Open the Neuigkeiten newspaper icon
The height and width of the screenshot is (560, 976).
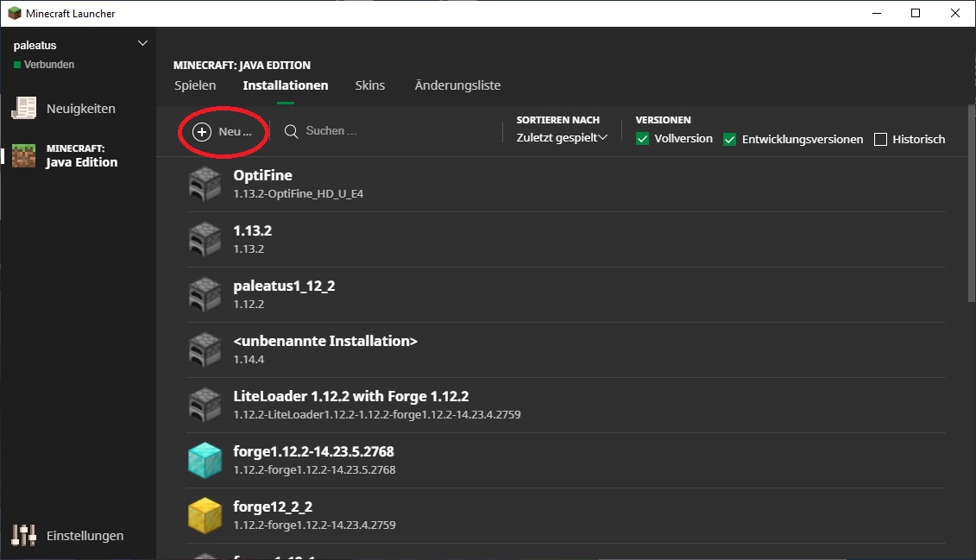23,109
